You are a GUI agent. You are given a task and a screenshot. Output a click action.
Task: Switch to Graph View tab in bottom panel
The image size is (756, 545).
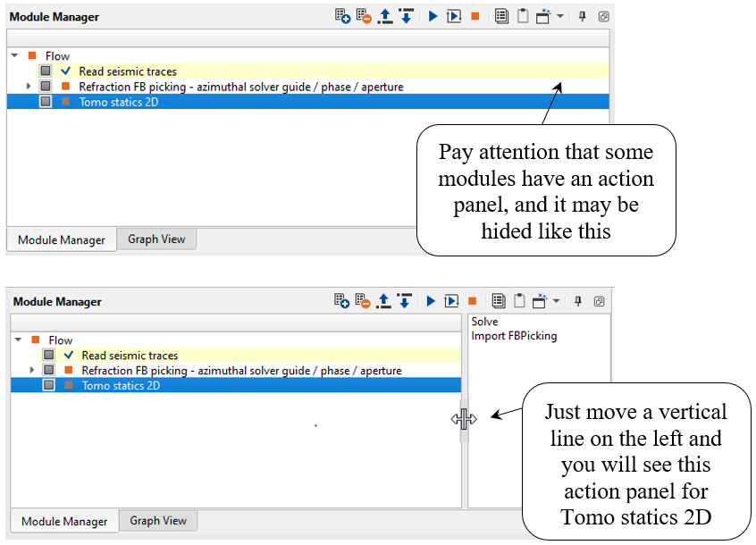[x=158, y=521]
